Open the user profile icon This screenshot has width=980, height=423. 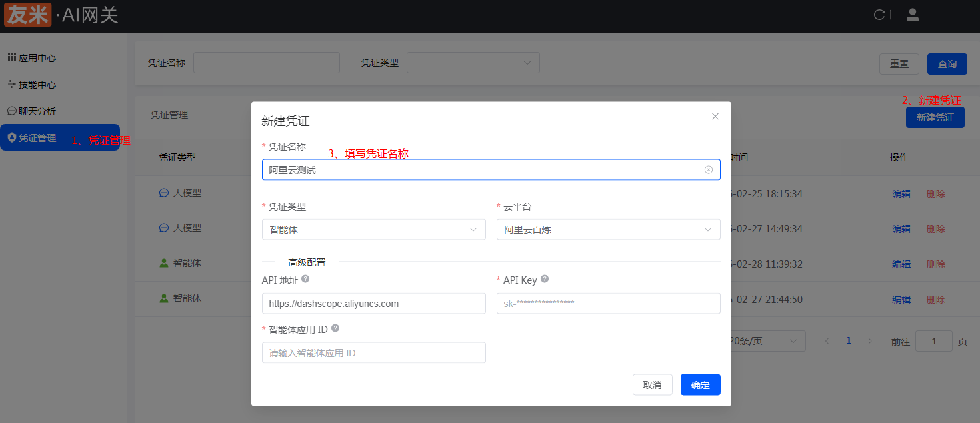click(x=913, y=15)
